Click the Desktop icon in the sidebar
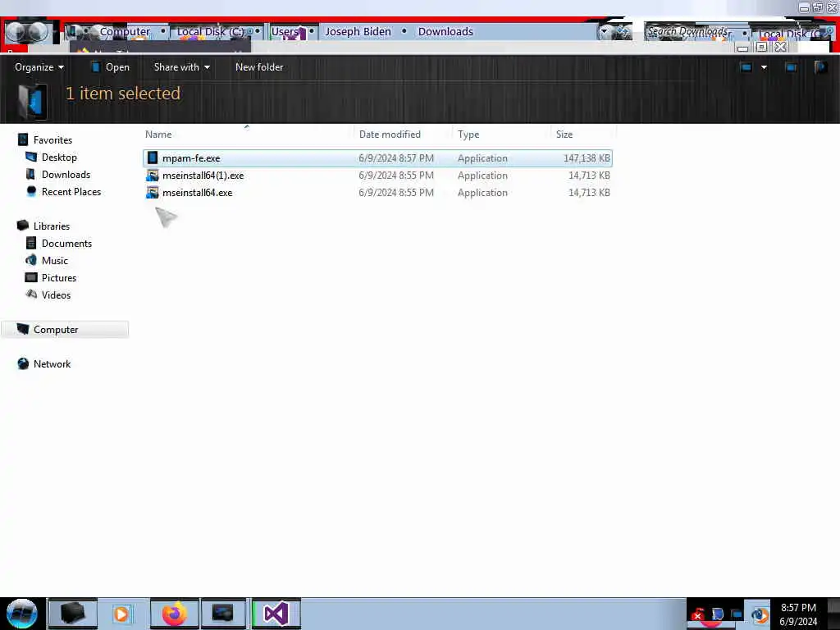 pyautogui.click(x=32, y=157)
